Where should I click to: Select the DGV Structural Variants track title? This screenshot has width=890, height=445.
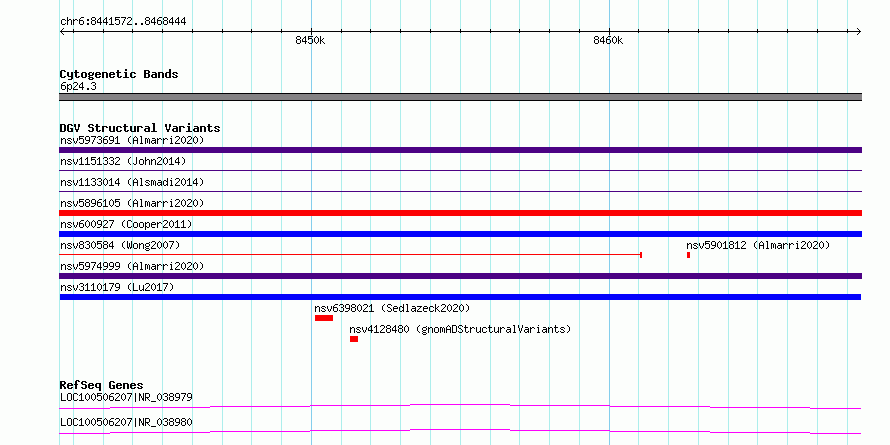click(x=140, y=128)
